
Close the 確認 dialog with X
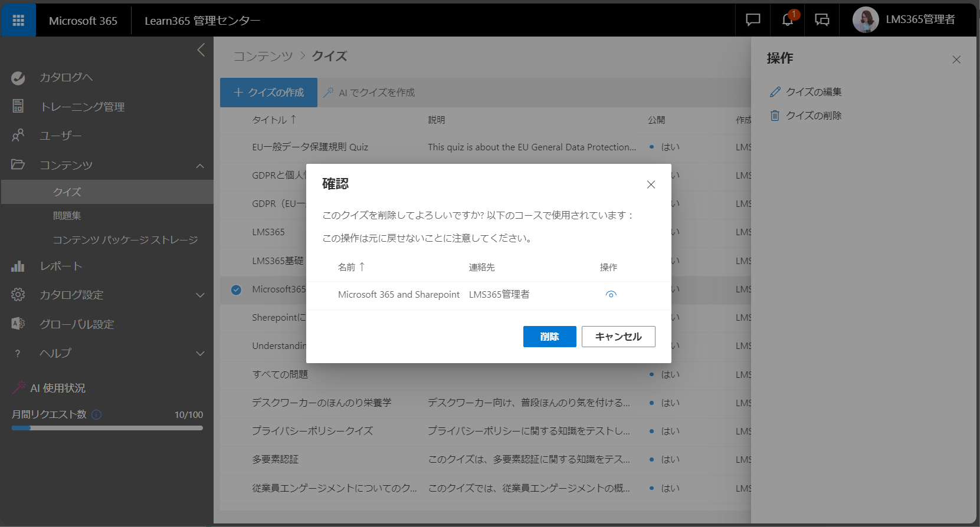pyautogui.click(x=651, y=185)
